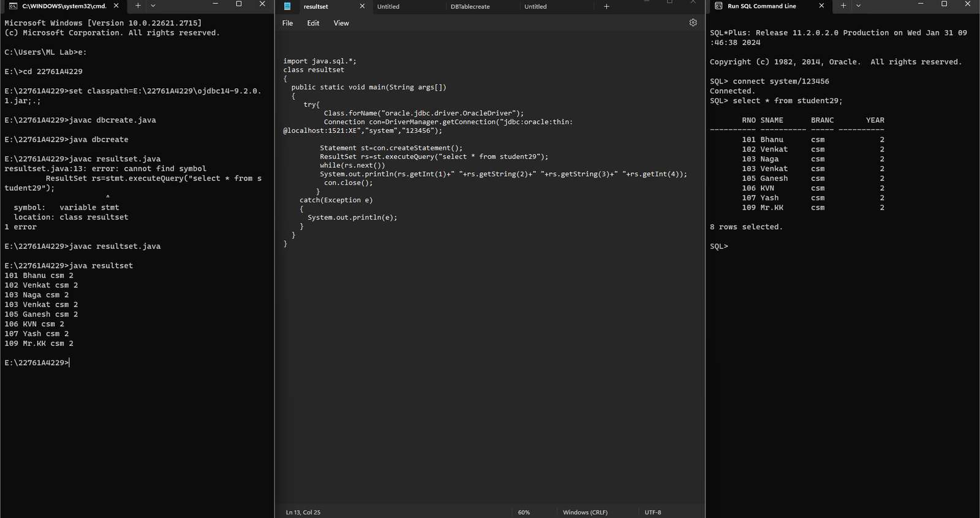Add new tab in cmd window
980x518 pixels.
tap(138, 6)
